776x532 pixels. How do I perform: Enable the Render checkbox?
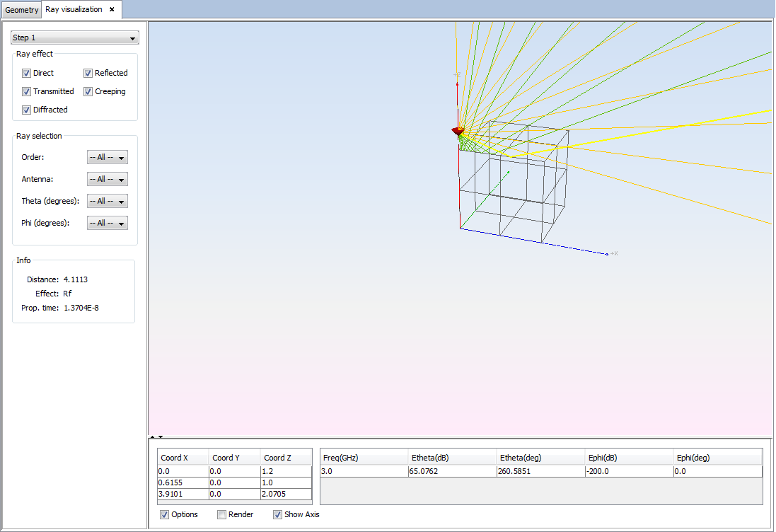(221, 514)
